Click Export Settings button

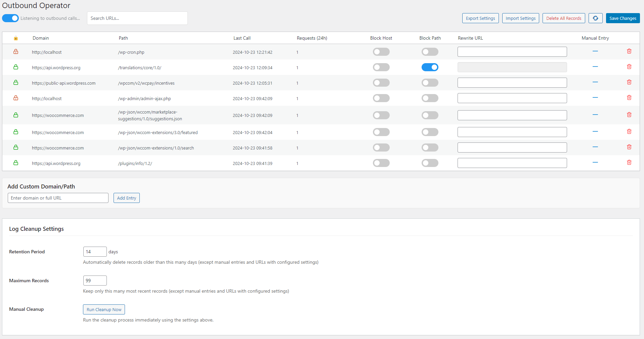click(480, 18)
